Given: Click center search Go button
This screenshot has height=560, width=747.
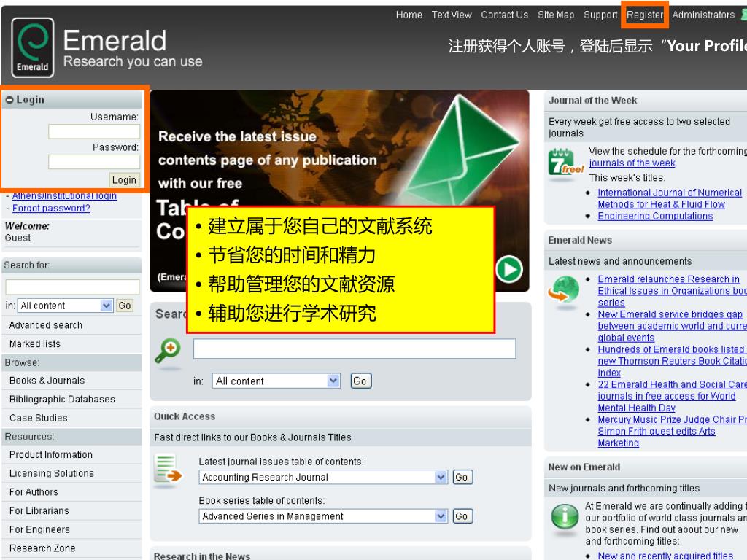Looking at the screenshot, I should pyautogui.click(x=360, y=381).
